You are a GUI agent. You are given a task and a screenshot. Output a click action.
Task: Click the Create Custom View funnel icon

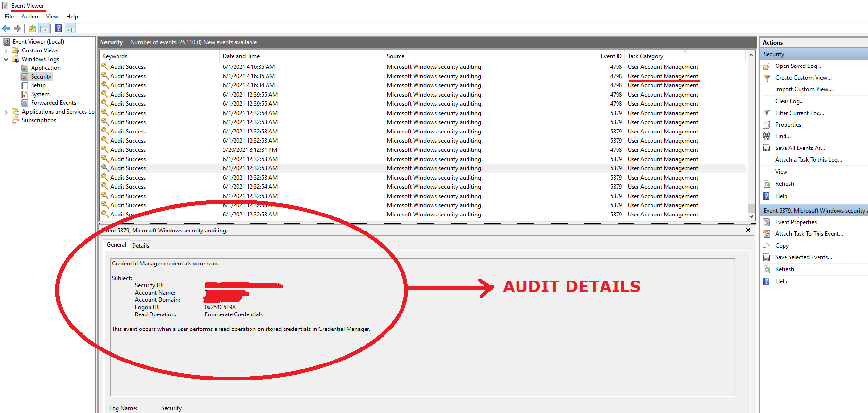[767, 78]
